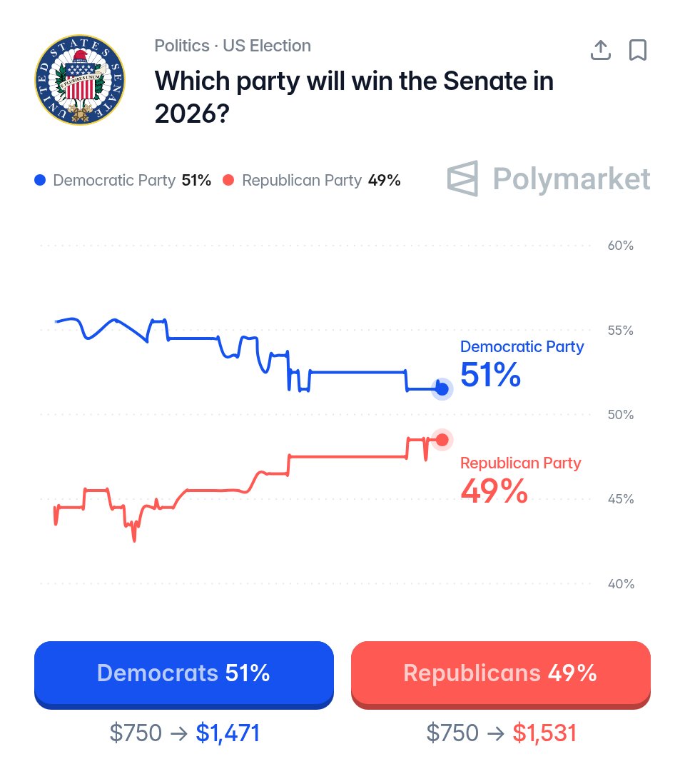The image size is (685, 784).
Task: Open the Politics category link
Action: 182,46
